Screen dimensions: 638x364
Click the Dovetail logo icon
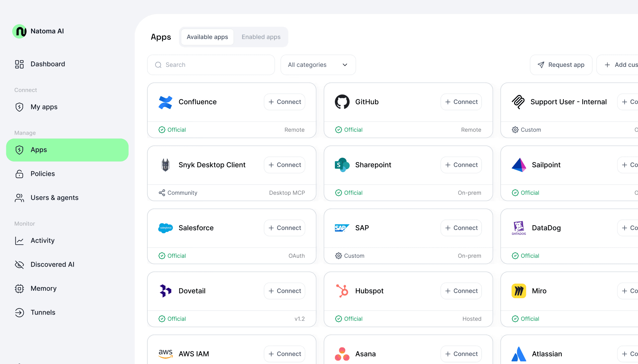165,291
